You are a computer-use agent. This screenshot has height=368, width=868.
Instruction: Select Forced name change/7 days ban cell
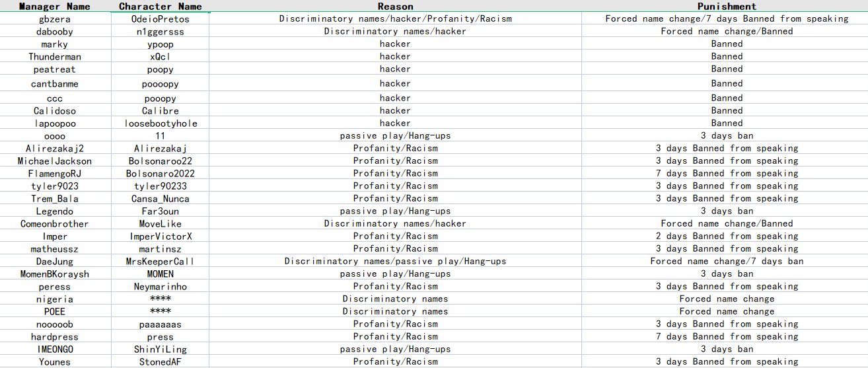click(x=727, y=261)
